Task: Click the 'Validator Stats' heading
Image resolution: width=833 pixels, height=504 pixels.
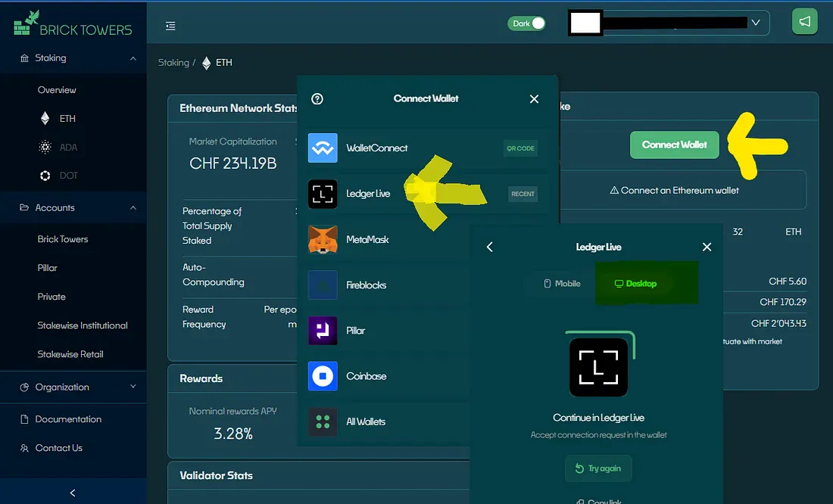Action: (217, 475)
